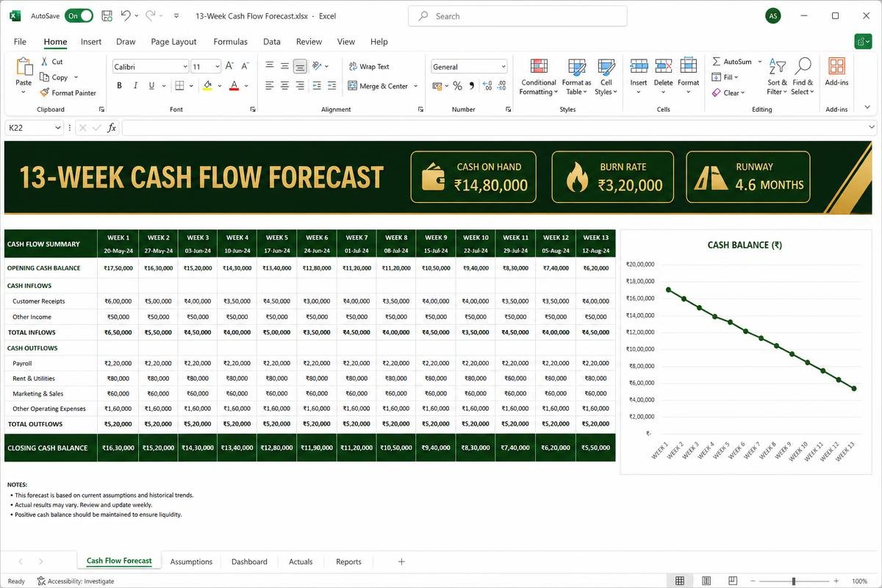Open the Calibri font name dropdown
Viewport: 882px width, 588px height.
(184, 67)
